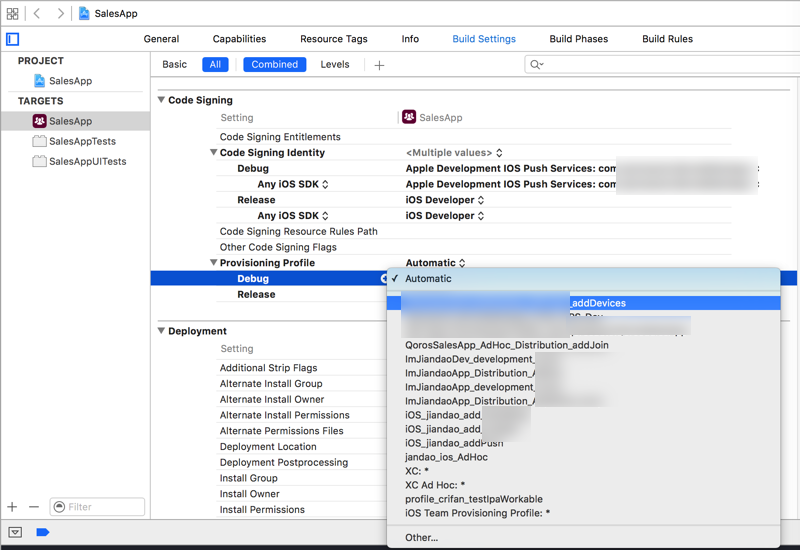Image resolution: width=800 pixels, height=550 pixels.
Task: Open the General tab
Action: click(161, 39)
